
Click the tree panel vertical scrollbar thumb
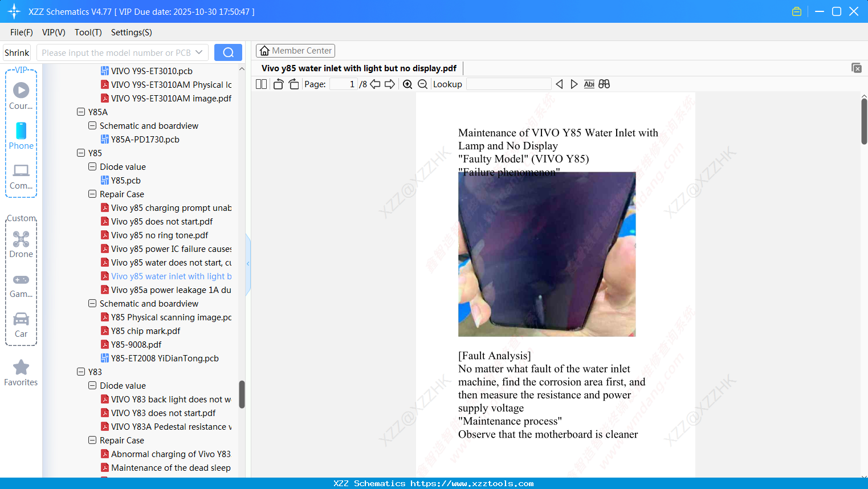(242, 394)
